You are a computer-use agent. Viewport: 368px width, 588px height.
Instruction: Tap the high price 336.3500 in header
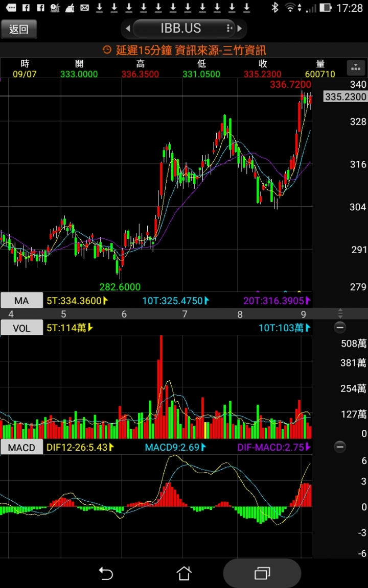point(140,74)
